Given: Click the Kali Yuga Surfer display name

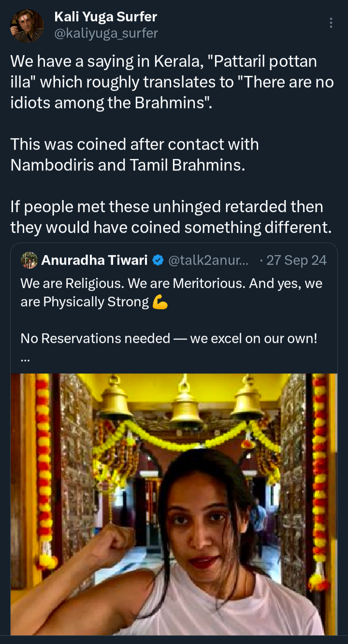Looking at the screenshot, I should click(105, 17).
